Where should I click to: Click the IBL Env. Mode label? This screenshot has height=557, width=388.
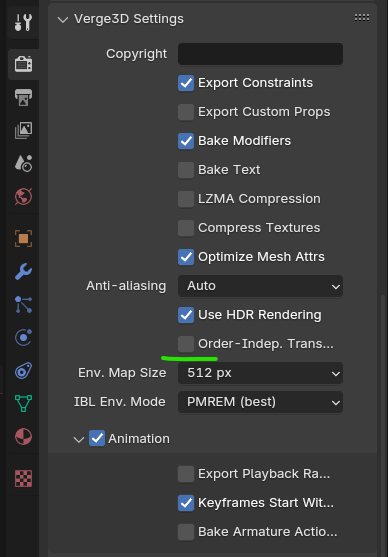[120, 402]
